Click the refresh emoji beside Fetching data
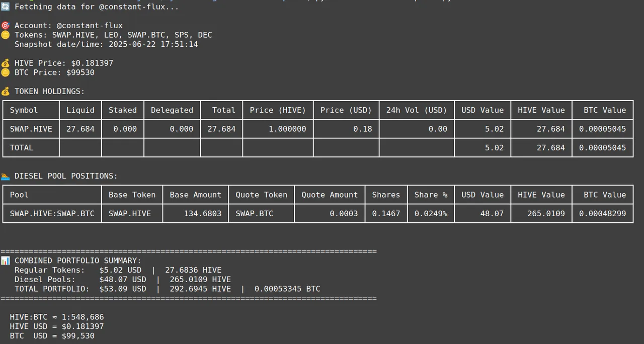Image resolution: width=644 pixels, height=344 pixels. point(5,7)
